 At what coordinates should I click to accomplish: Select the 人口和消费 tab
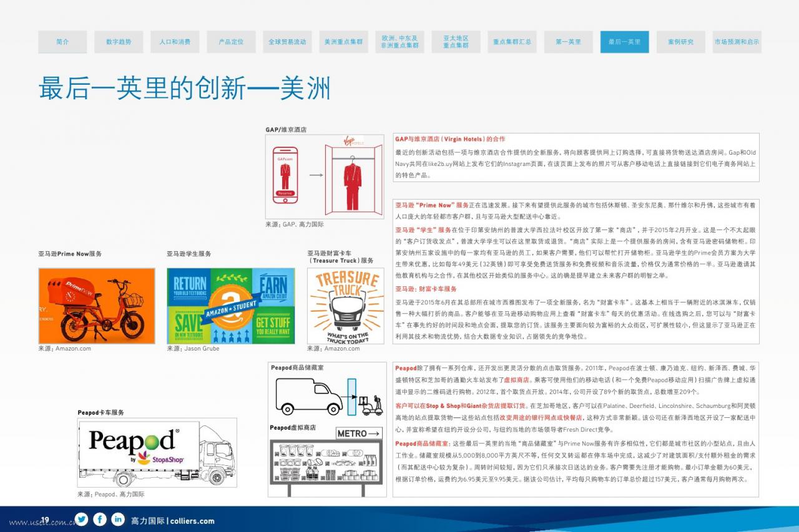(175, 42)
